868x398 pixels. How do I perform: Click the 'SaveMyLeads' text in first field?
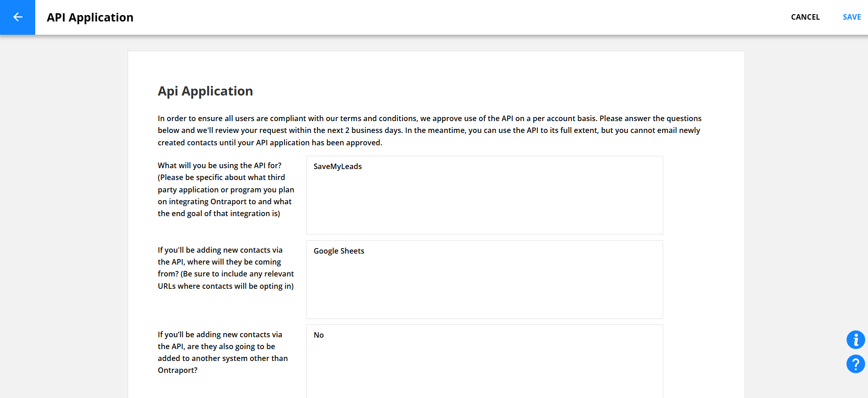coord(338,167)
